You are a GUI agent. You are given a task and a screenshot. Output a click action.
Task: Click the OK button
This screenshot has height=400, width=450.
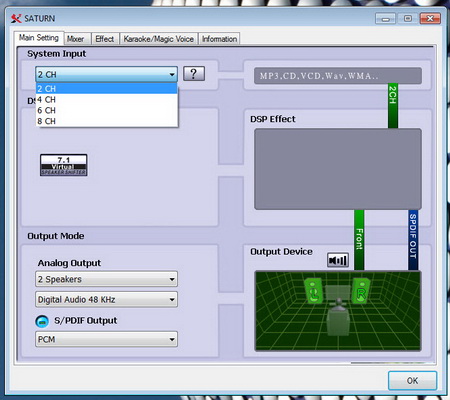(412, 380)
